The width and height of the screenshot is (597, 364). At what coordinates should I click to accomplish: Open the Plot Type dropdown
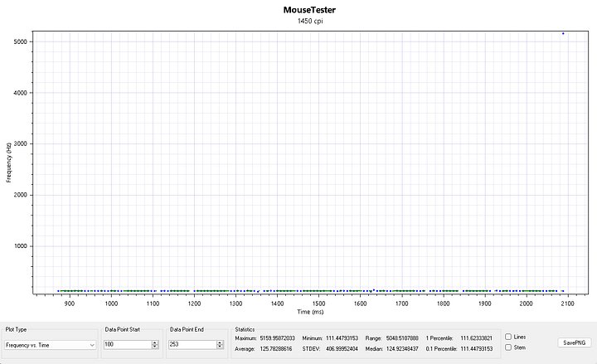[50, 345]
